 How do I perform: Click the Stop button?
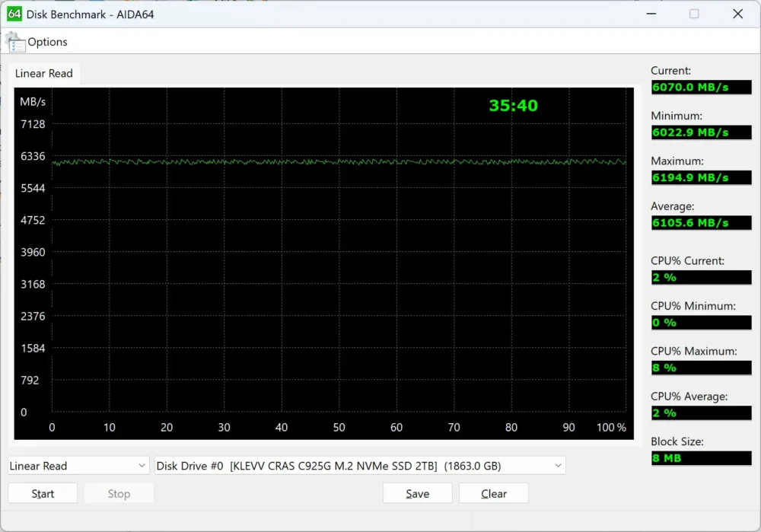[x=119, y=493]
